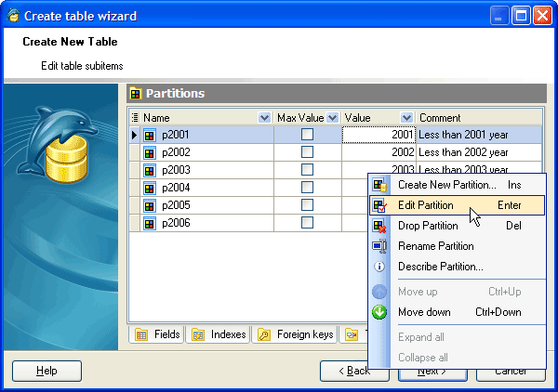This screenshot has width=558, height=392.
Task: Click the Cancel button
Action: coord(511,376)
